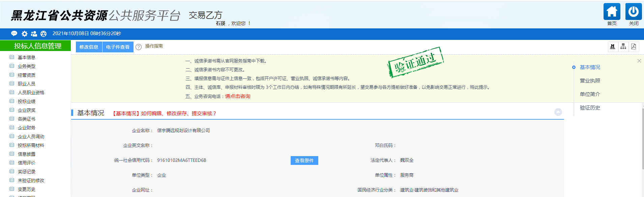
Task: Select 业务类型 in the sidebar
Action: pyautogui.click(x=26, y=66)
